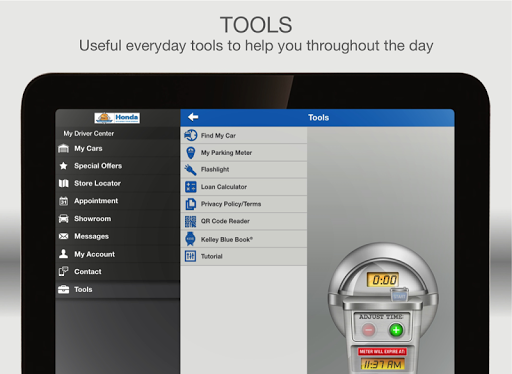Open Find My Car steering wheel icon

point(191,135)
